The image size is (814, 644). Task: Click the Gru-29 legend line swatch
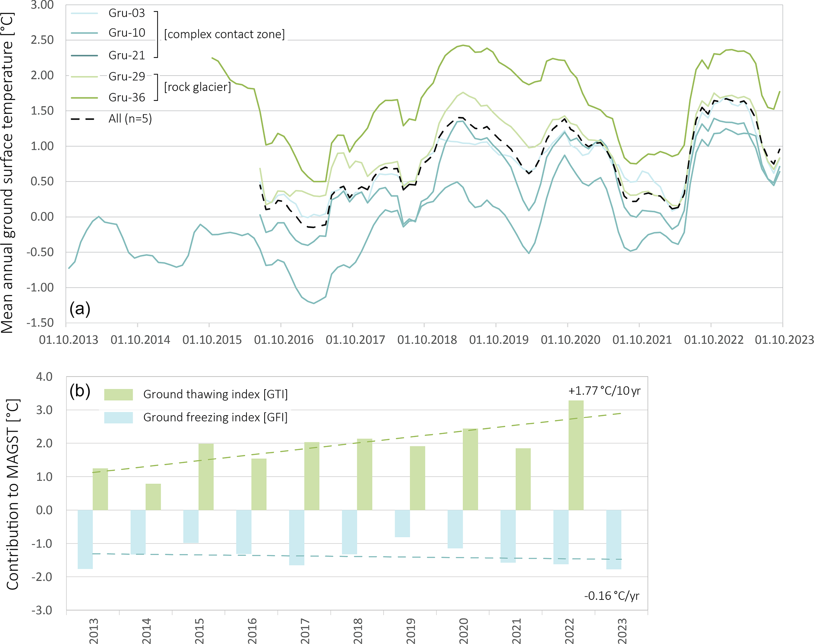84,77
